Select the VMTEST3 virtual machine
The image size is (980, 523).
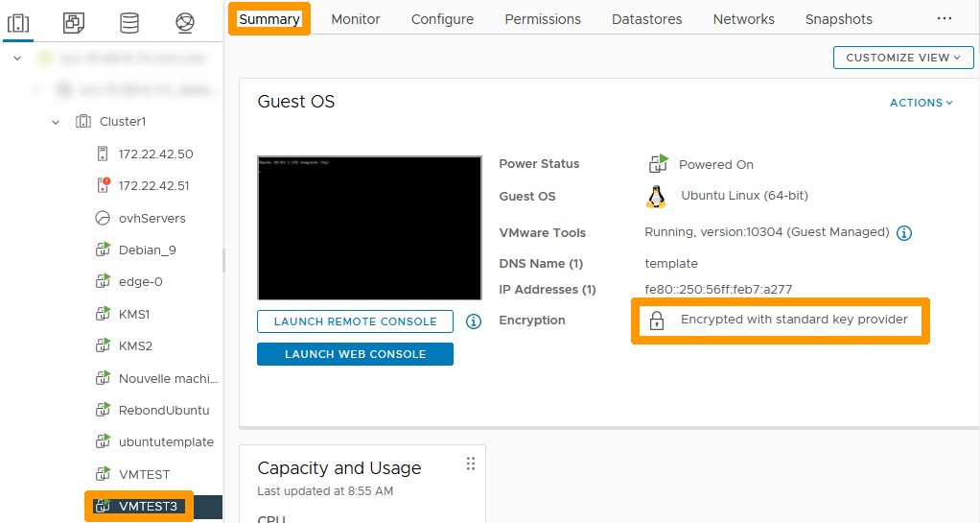point(148,506)
